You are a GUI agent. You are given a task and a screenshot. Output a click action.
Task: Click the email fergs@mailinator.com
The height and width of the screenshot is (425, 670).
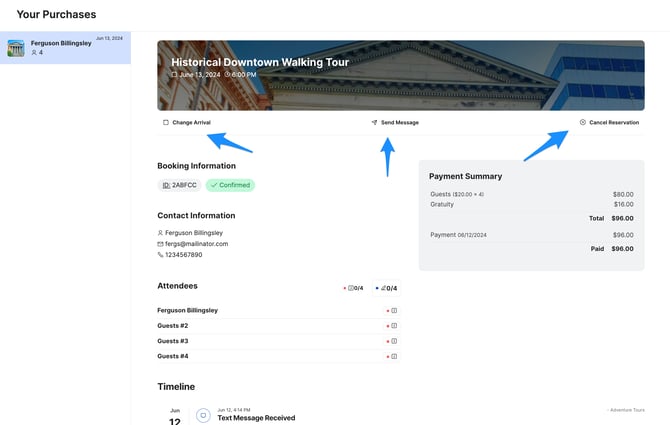[197, 244]
